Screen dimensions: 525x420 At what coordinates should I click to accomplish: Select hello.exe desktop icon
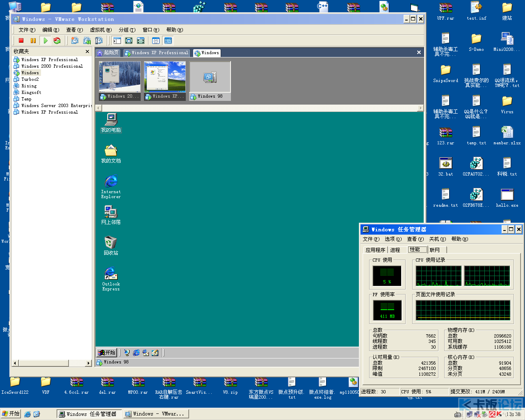[507, 199]
